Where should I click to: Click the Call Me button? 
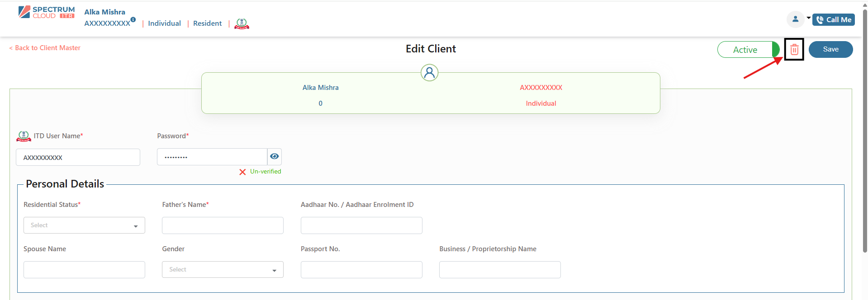(833, 20)
